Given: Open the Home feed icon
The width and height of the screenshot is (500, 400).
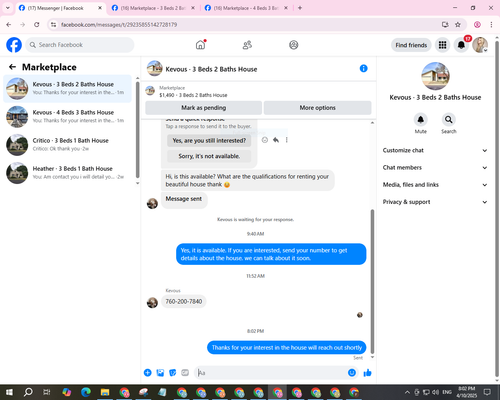Looking at the screenshot, I should (x=200, y=45).
